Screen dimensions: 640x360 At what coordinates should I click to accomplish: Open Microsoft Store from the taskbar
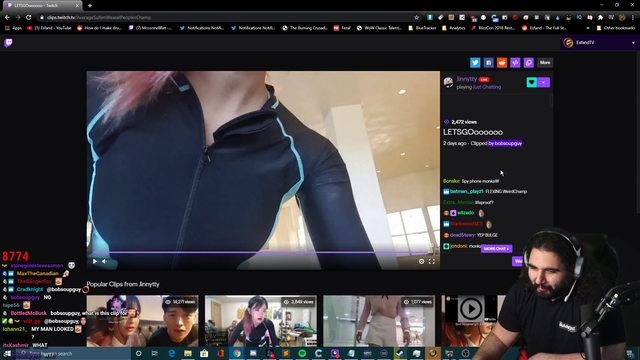pyautogui.click(x=204, y=353)
